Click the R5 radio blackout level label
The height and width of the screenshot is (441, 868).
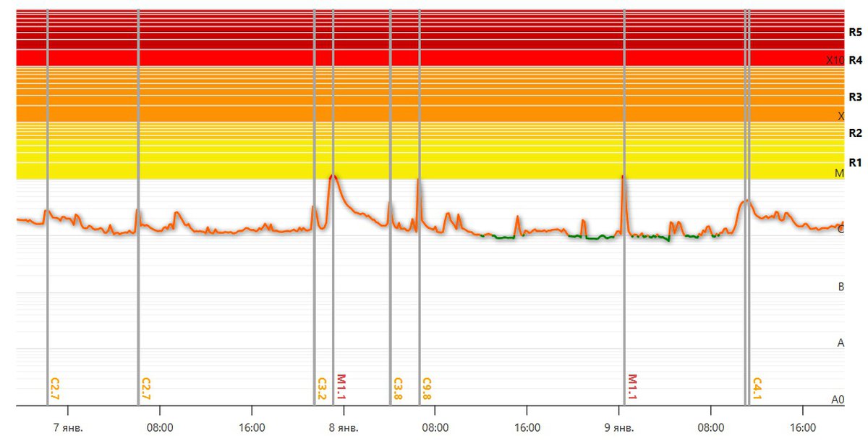click(855, 32)
